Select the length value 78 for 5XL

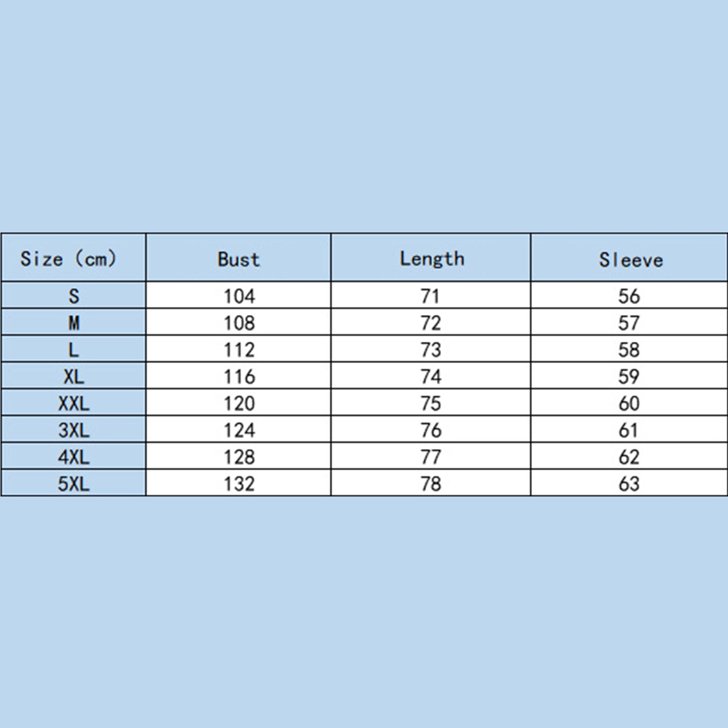[x=430, y=484]
